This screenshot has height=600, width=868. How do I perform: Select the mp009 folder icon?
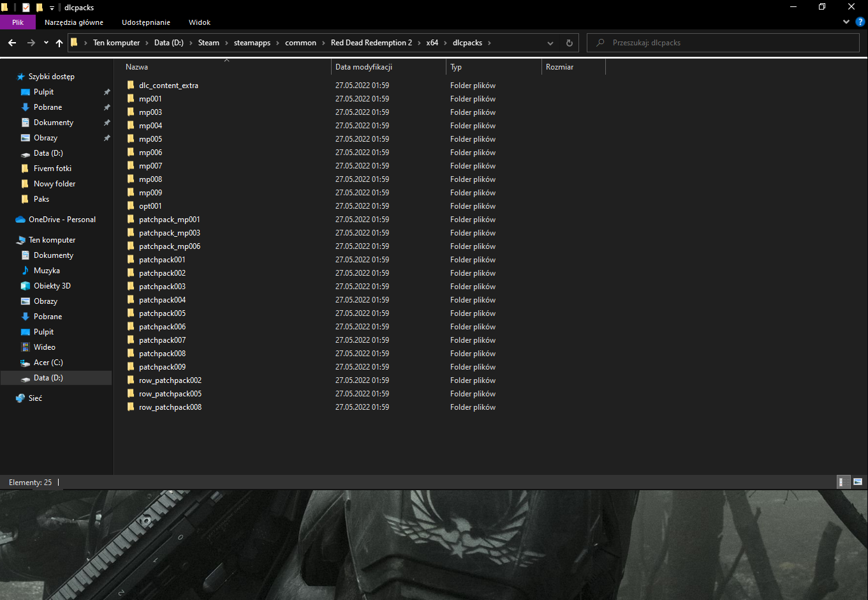click(131, 192)
